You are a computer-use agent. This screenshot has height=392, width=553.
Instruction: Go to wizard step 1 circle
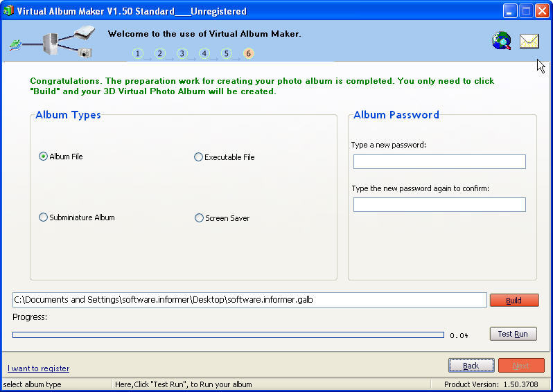(137, 53)
